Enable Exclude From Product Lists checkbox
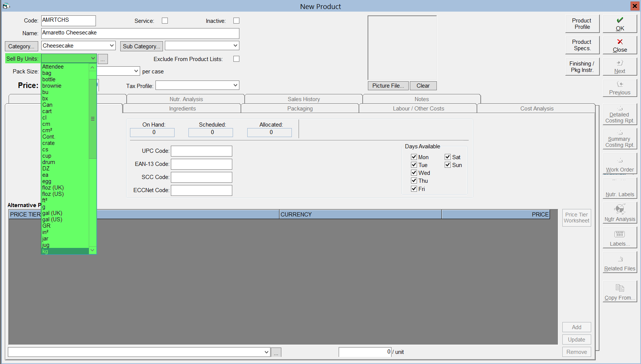 pyautogui.click(x=236, y=59)
